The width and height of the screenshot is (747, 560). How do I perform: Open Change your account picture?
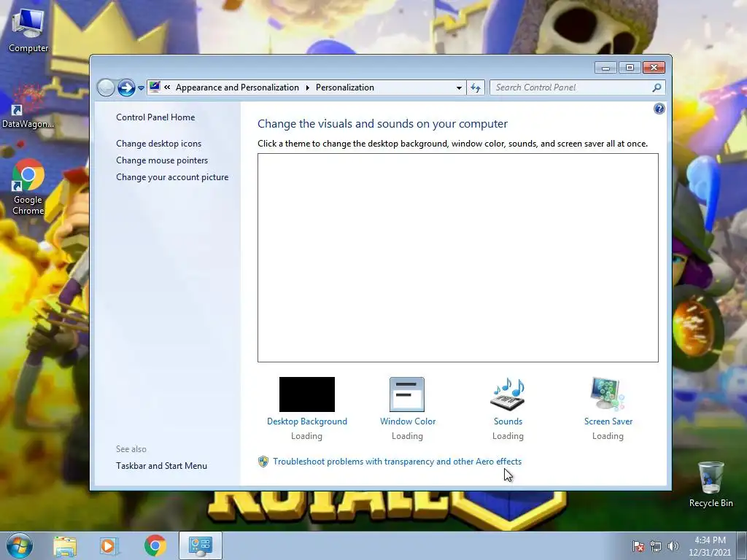[x=172, y=176]
